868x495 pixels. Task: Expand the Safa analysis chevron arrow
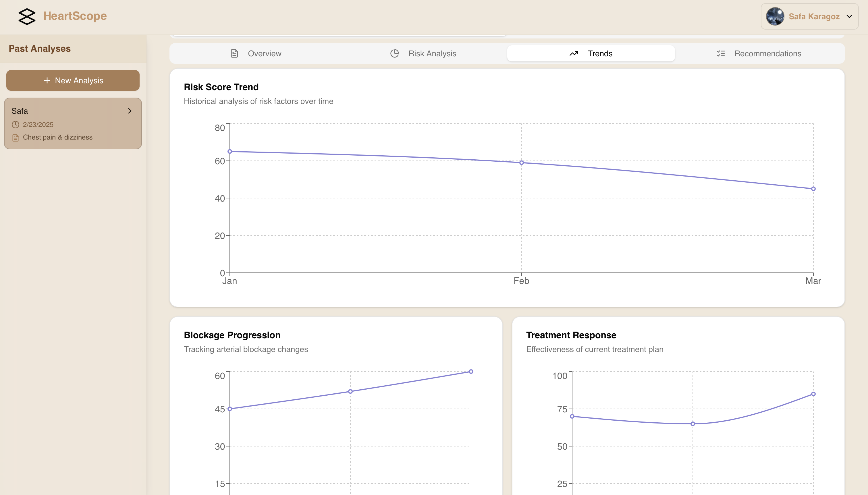click(130, 111)
